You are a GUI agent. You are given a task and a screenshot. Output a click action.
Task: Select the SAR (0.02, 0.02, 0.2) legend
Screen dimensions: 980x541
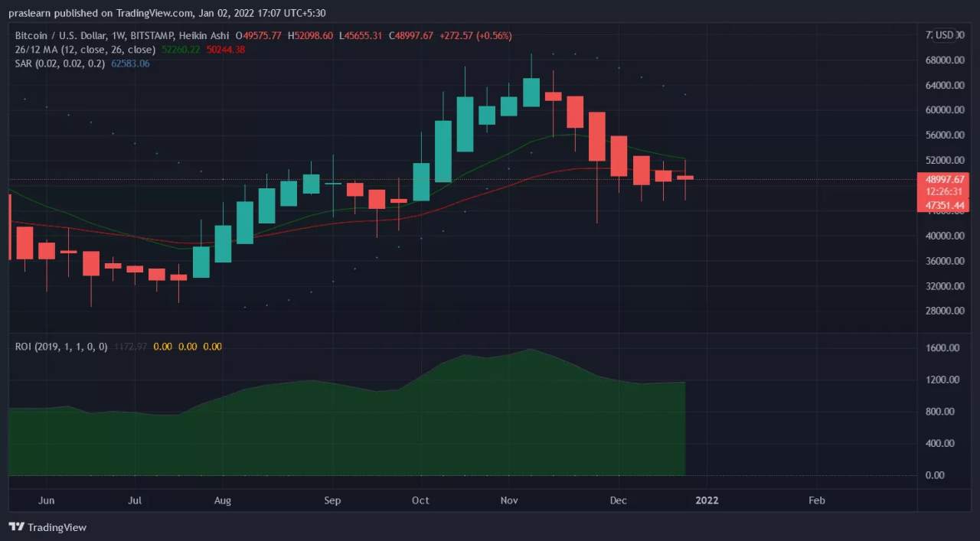tap(60, 64)
